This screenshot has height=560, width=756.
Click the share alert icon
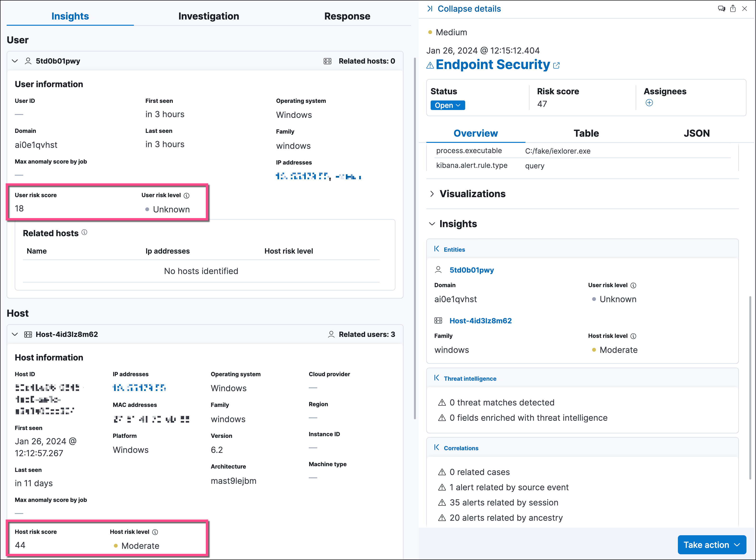(x=733, y=9)
